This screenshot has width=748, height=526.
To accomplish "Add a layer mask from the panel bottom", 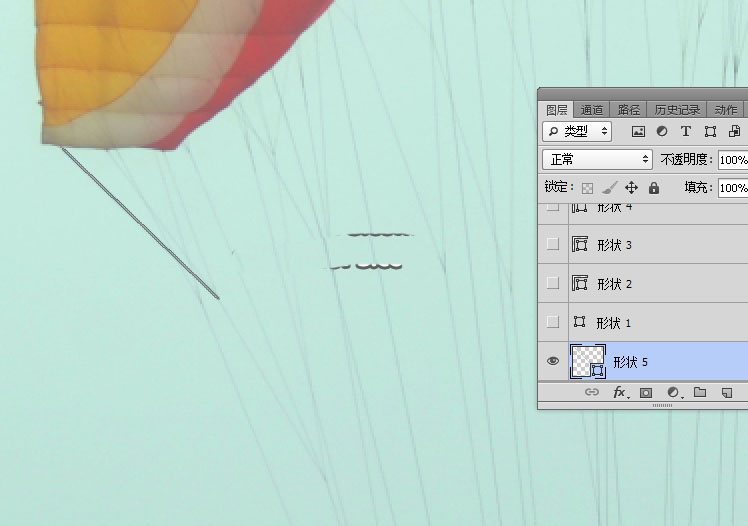I will coord(646,393).
